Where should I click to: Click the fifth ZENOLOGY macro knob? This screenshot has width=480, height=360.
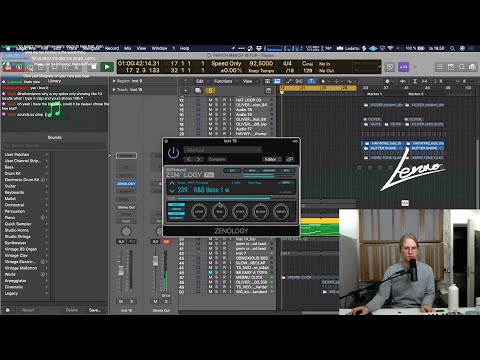pyautogui.click(x=281, y=212)
